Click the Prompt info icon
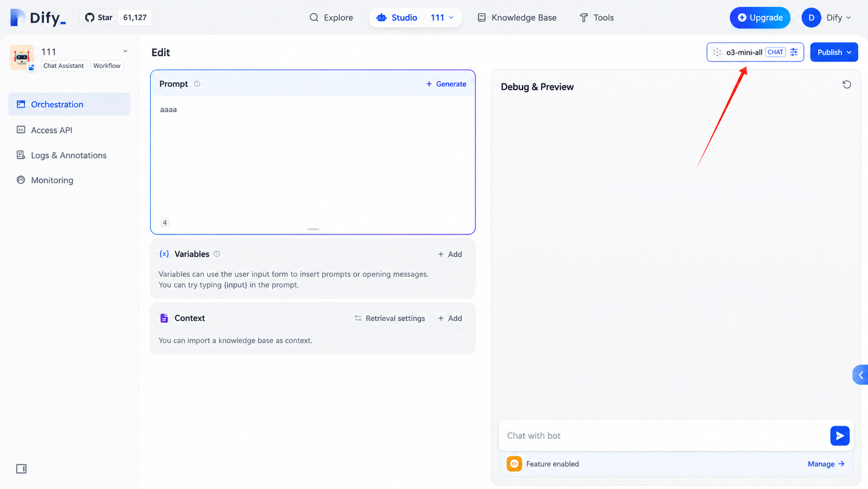The height and width of the screenshot is (489, 868). point(197,84)
